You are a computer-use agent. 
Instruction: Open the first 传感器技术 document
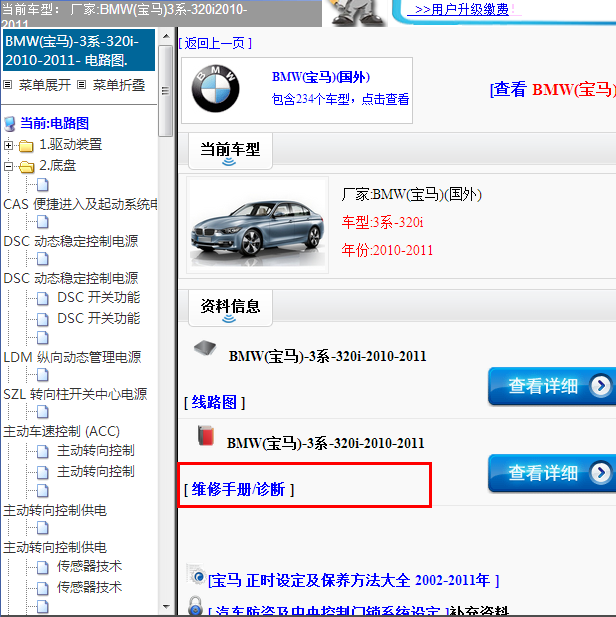coord(89,566)
